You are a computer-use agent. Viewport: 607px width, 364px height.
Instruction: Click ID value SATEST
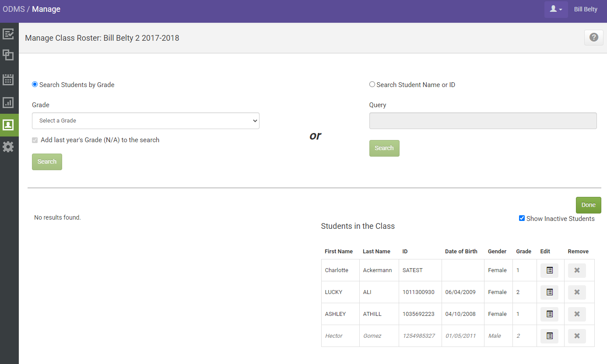[413, 270]
